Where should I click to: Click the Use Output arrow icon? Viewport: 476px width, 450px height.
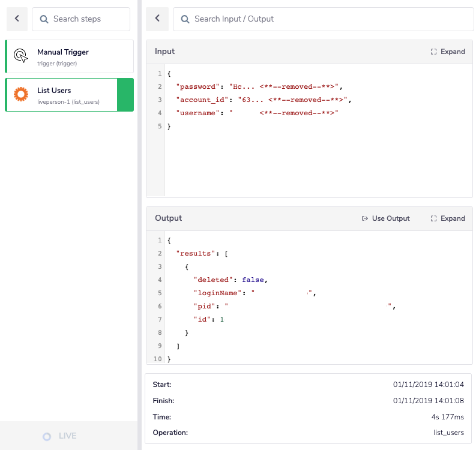364,218
